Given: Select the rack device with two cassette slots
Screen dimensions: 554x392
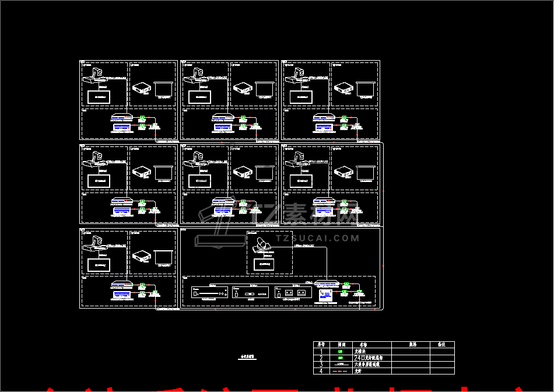Looking at the screenshot, I should click(x=293, y=292).
